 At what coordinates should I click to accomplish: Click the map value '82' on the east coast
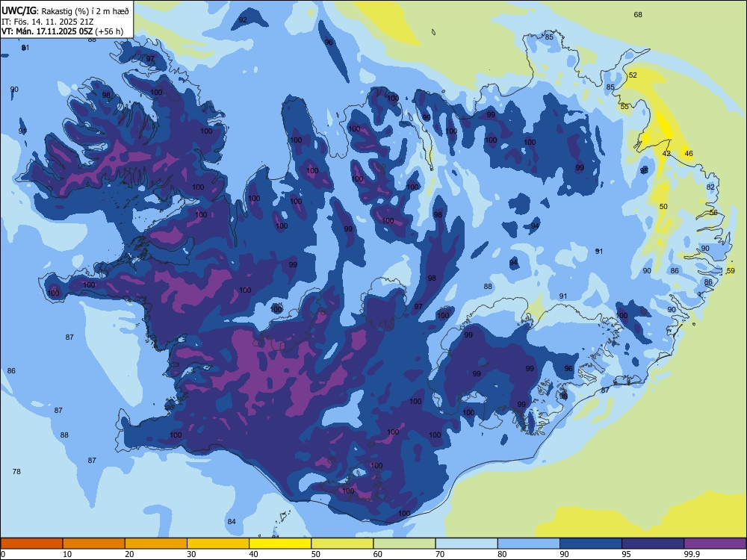pyautogui.click(x=711, y=187)
